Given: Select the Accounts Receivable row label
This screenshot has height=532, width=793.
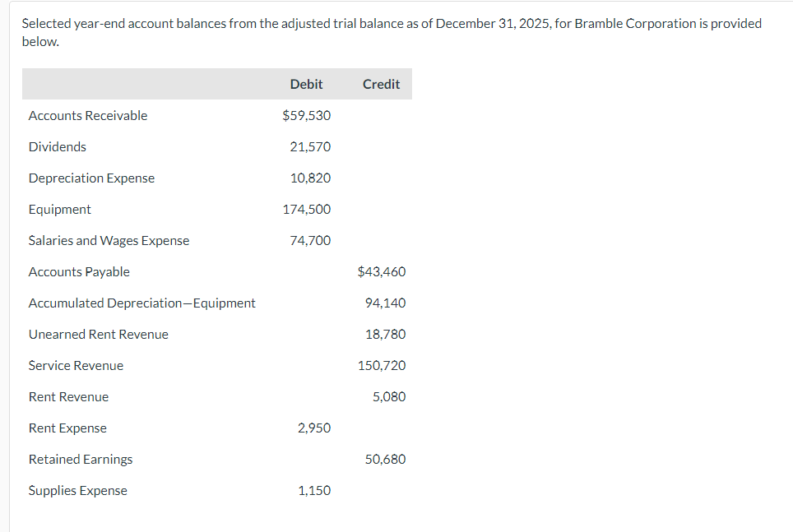Looking at the screenshot, I should coord(88,115).
